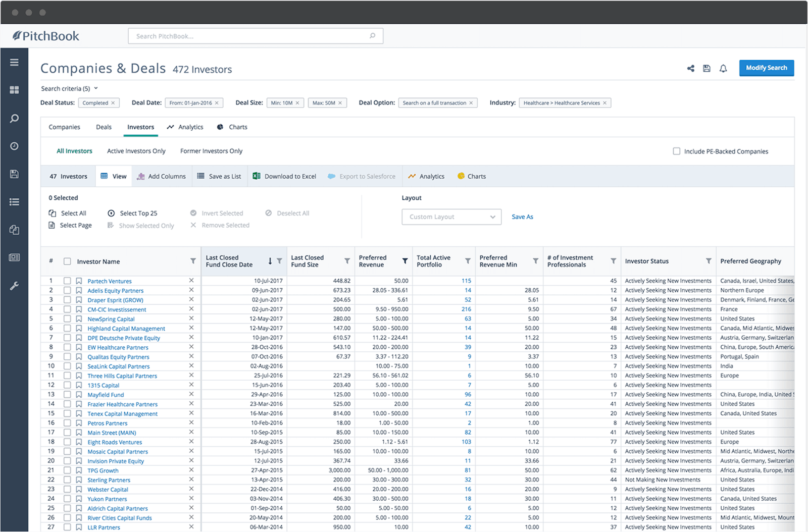Open the documents copy icon in the sidebar
Screen dimensions: 808x532
14,230
